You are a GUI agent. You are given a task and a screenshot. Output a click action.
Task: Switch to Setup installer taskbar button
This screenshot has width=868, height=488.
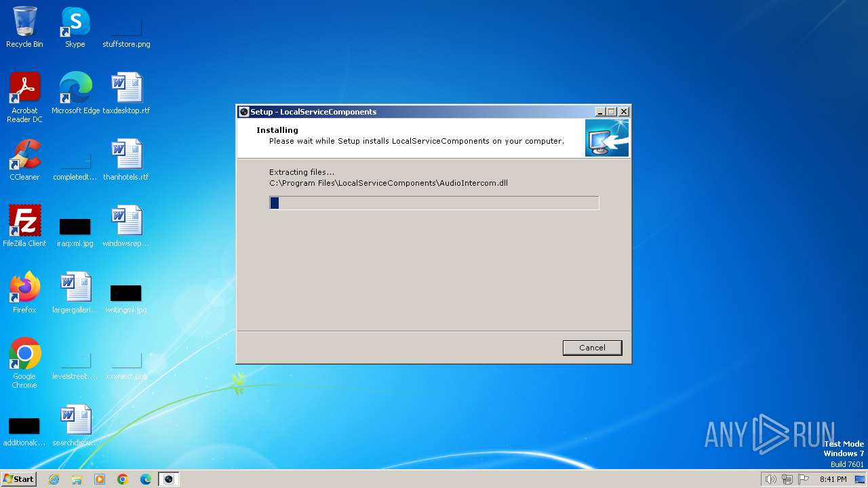[169, 479]
